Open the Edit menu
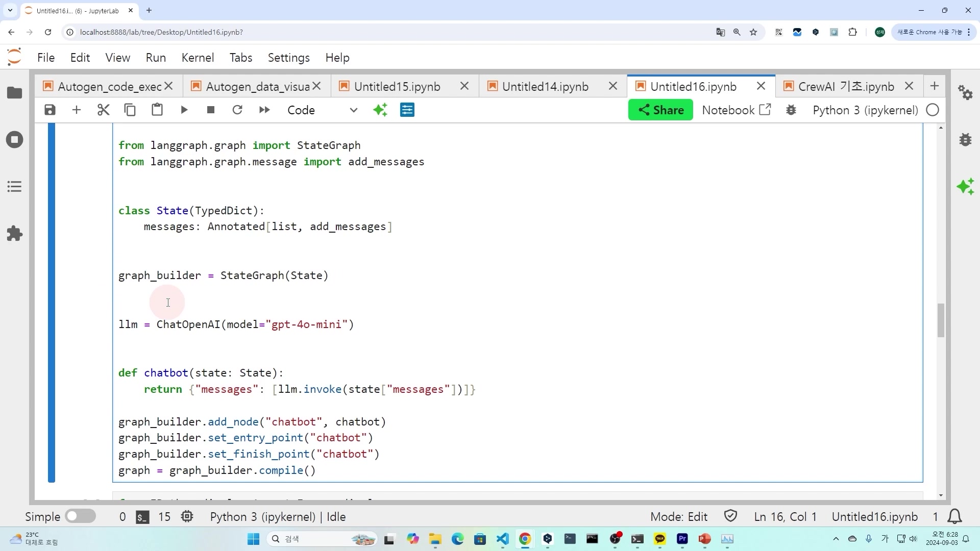 point(80,58)
